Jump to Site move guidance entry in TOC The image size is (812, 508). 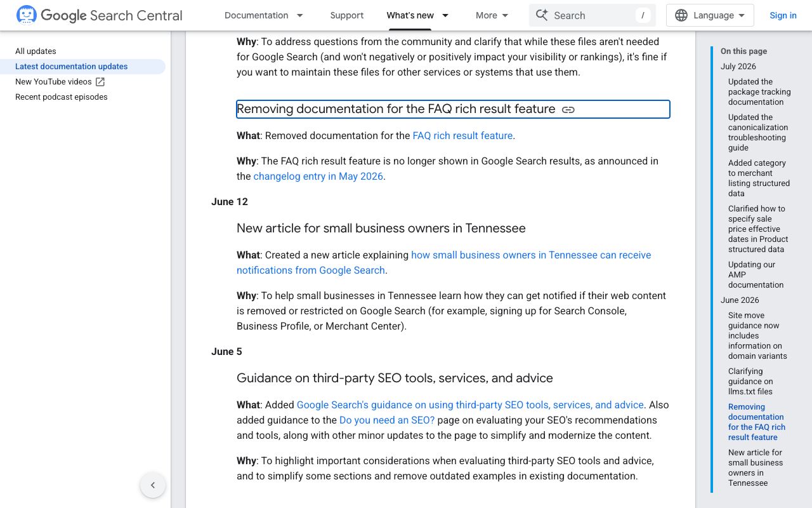(757, 335)
